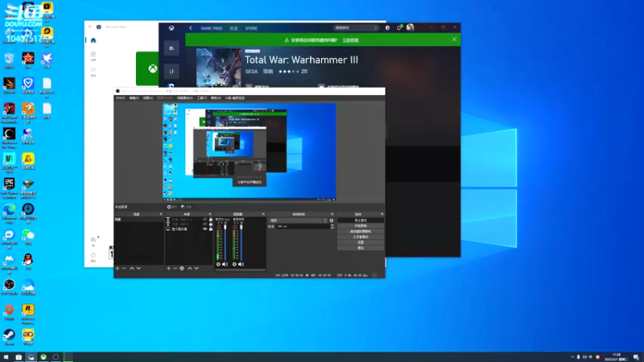This screenshot has height=362, width=644.
Task: Toggle lock on display capture source
Action: 211,229
